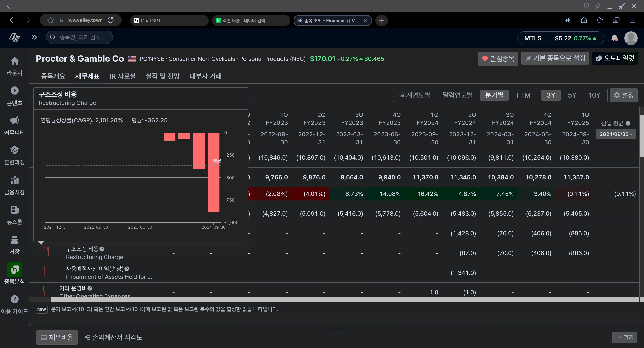This screenshot has height=348, width=644.
Task: Expand the sidebar with double chevron icon
Action: (x=34, y=37)
